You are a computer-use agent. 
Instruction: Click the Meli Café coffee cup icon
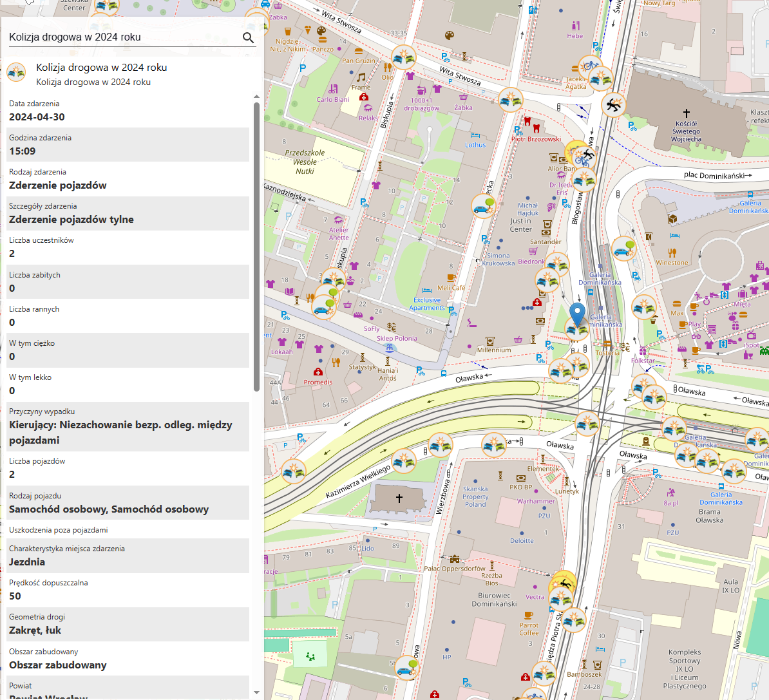coord(451,278)
